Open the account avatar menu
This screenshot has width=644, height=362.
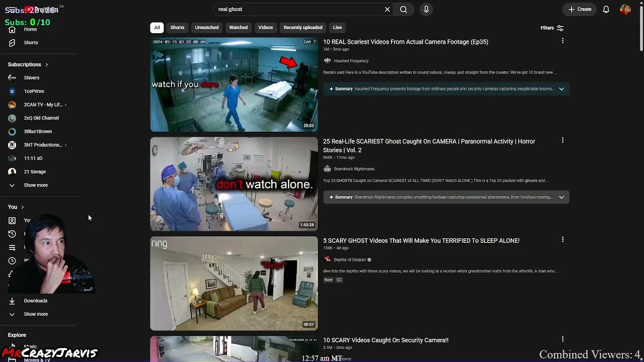[x=625, y=9]
